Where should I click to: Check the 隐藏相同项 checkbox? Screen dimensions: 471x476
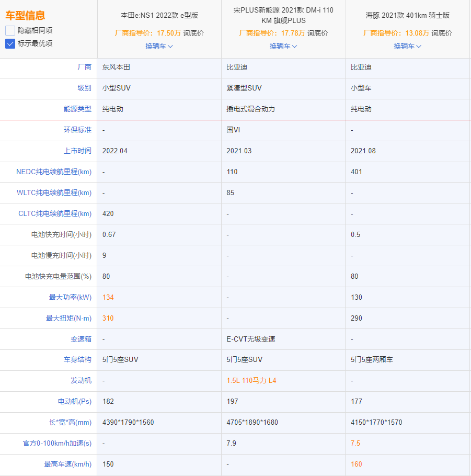(10, 30)
